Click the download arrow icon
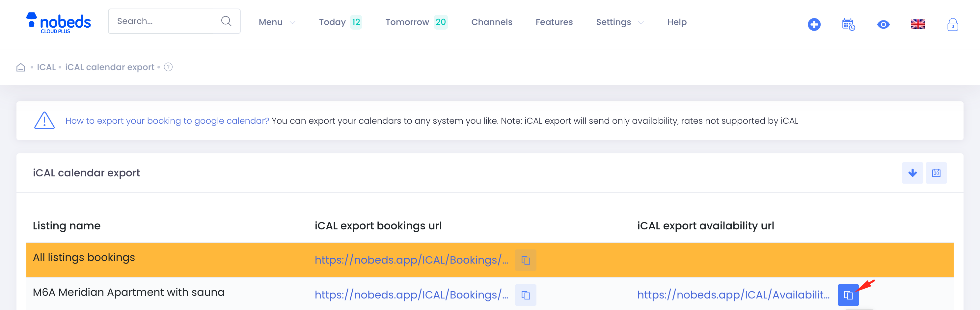 point(912,173)
